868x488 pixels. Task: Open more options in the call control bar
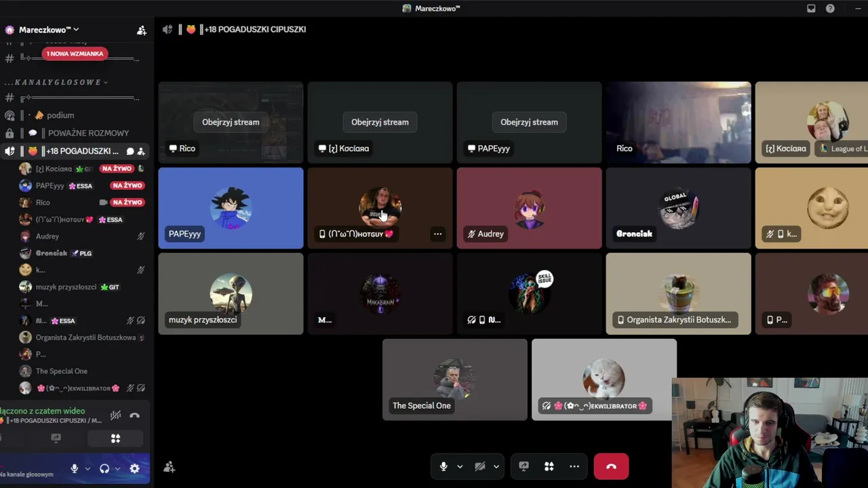574,466
